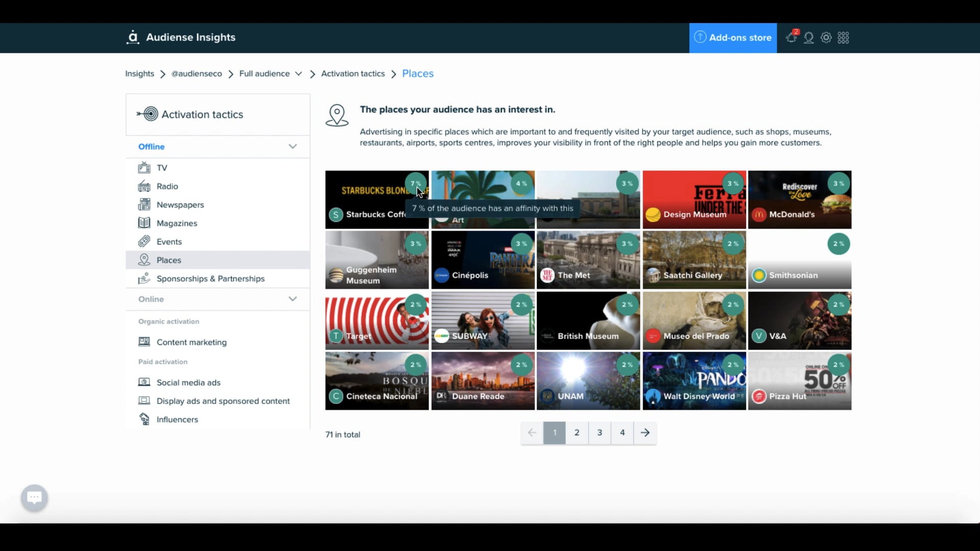Open the McDonald's place card
The image size is (980, 551).
(x=800, y=199)
